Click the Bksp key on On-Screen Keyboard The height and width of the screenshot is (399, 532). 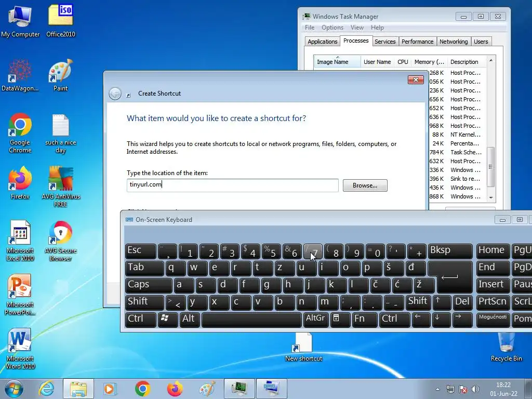(450, 250)
